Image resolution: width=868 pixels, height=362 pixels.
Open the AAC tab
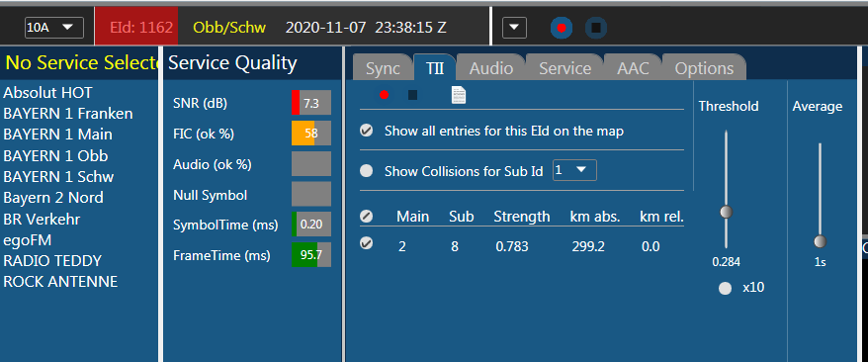[x=633, y=68]
